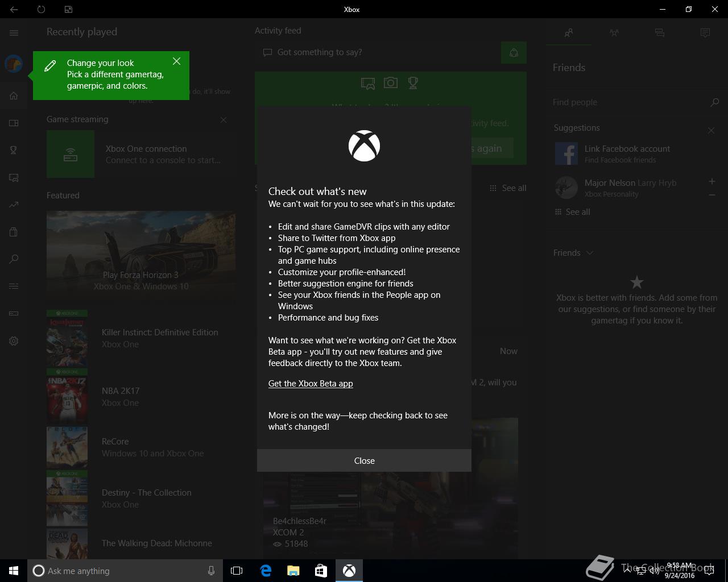Click the Xbox app taskbar icon
The image size is (728, 582).
point(349,571)
